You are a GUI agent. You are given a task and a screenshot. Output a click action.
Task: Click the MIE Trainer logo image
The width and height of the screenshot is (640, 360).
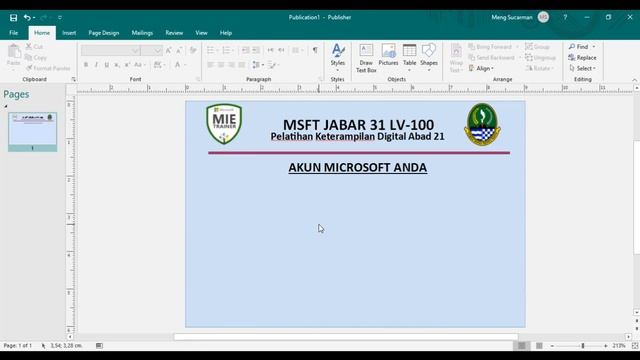[224, 124]
